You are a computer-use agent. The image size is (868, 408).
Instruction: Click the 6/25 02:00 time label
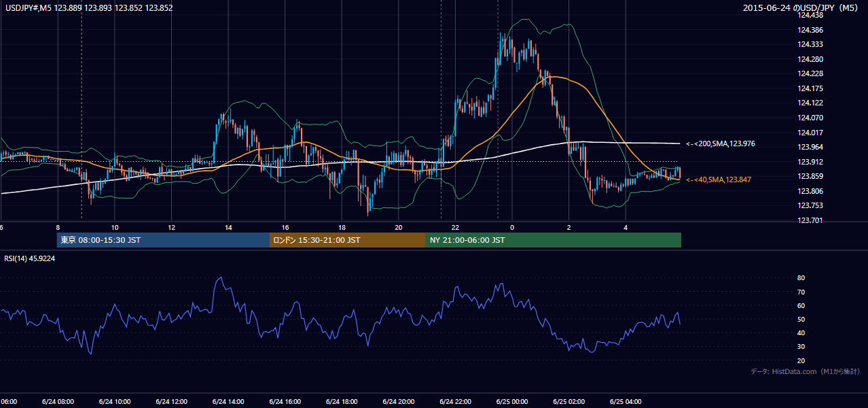(568, 401)
